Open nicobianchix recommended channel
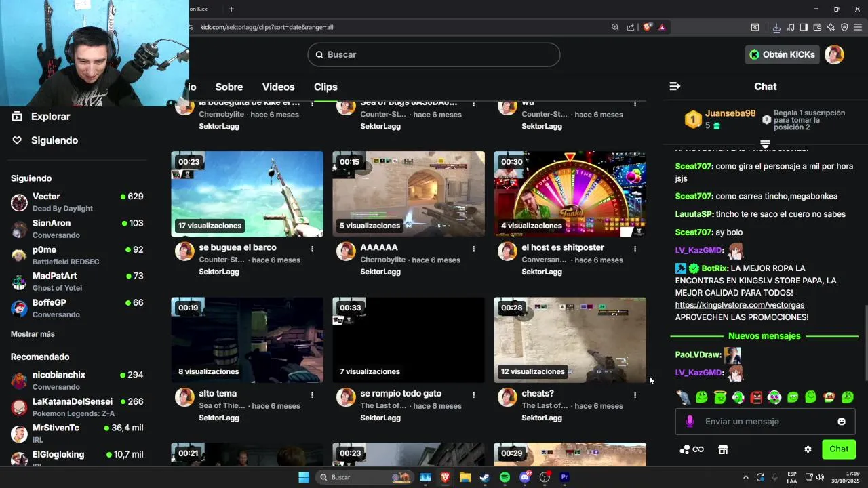Viewport: 868px width, 488px height. click(77, 380)
